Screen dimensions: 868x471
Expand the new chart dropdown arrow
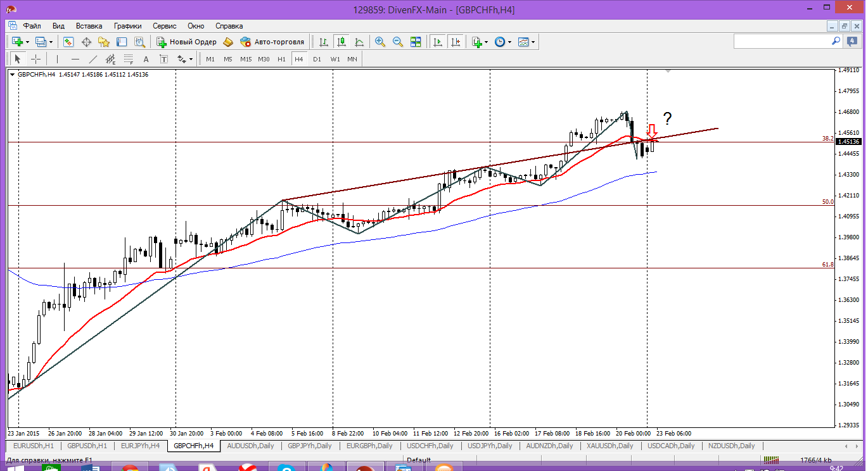click(27, 42)
